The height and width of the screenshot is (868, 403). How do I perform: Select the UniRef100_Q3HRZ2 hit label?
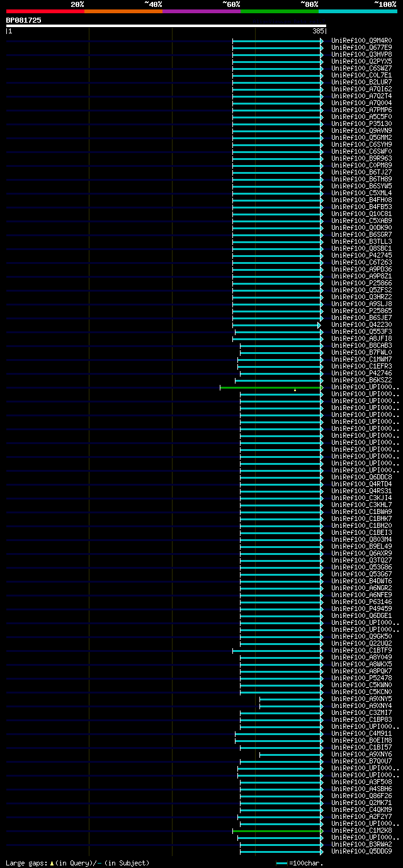click(x=361, y=297)
